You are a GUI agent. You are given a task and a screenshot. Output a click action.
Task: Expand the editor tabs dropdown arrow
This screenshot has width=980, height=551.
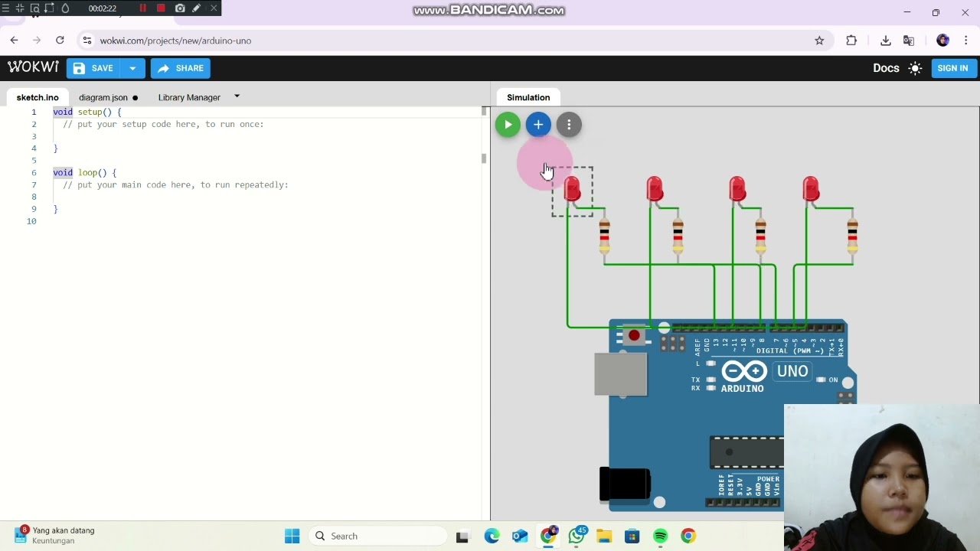pos(237,96)
